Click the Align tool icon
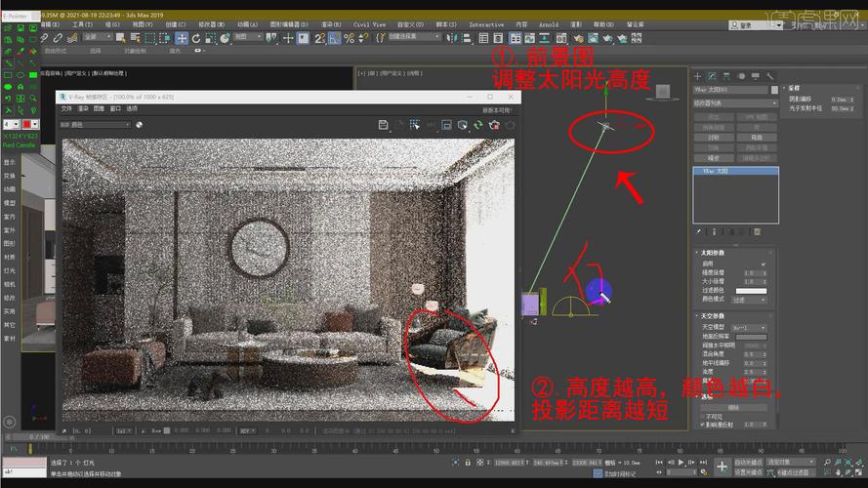Viewport: 868px width, 488px height. (466, 38)
